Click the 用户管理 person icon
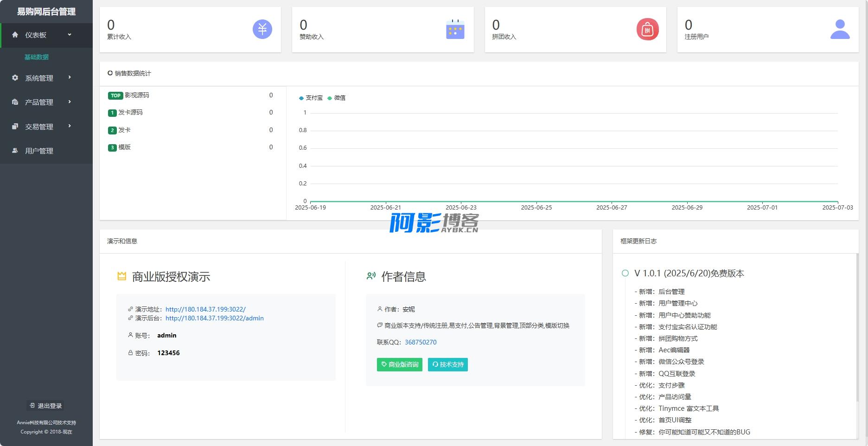This screenshot has width=868, height=446. (x=15, y=151)
